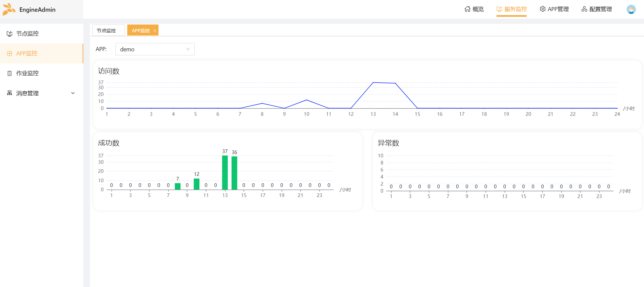644x287 pixels.
Task: Click x-axis label 23 in 成功数 chart
Action: tap(319, 195)
